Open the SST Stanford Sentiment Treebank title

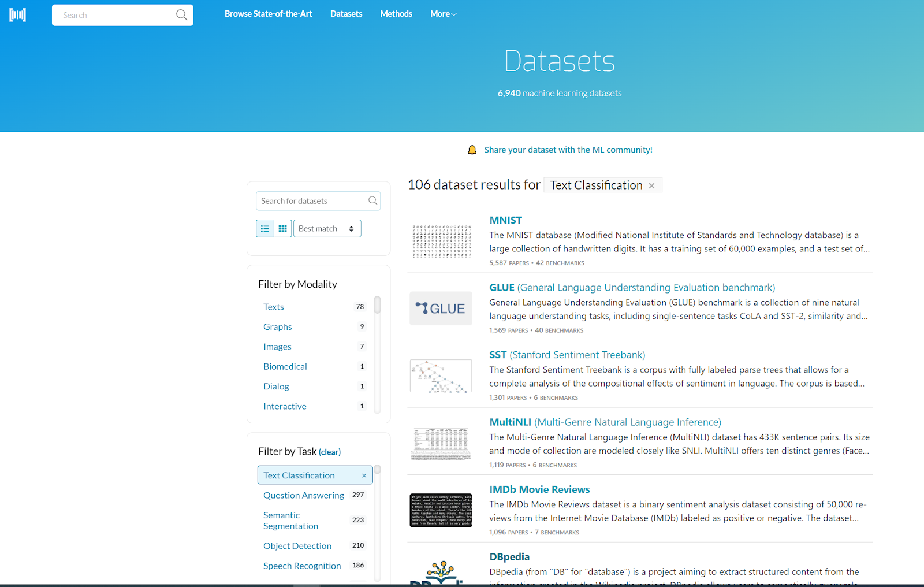pyautogui.click(x=567, y=355)
